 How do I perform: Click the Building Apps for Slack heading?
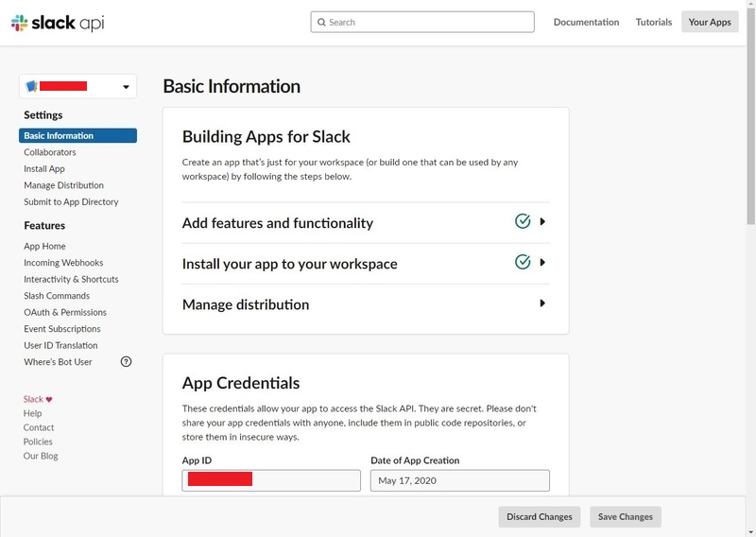coord(266,136)
